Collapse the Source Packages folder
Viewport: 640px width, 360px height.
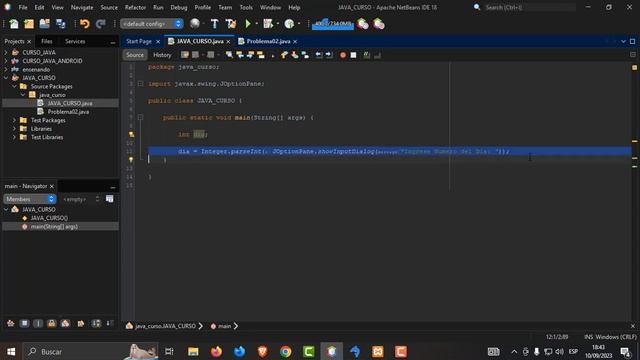click(14, 86)
